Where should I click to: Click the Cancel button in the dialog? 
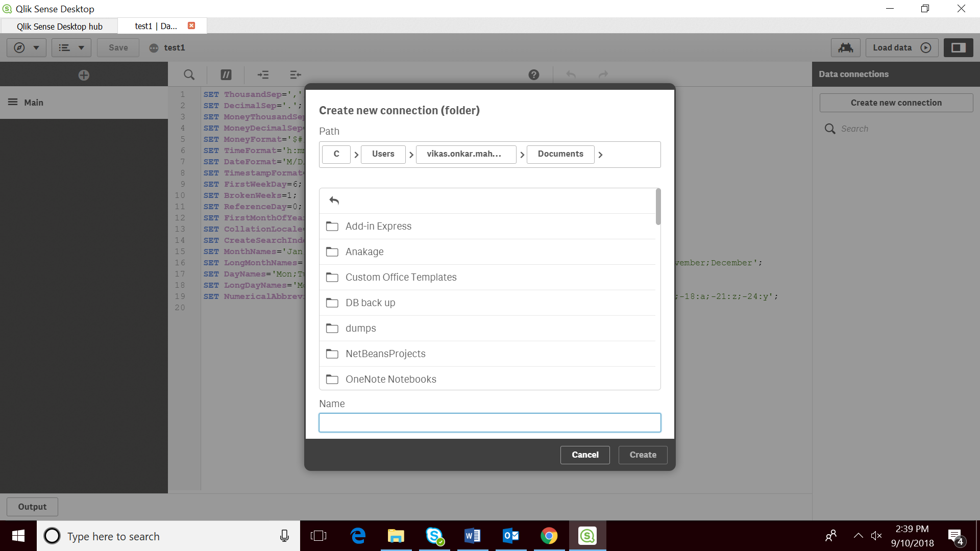tap(584, 455)
